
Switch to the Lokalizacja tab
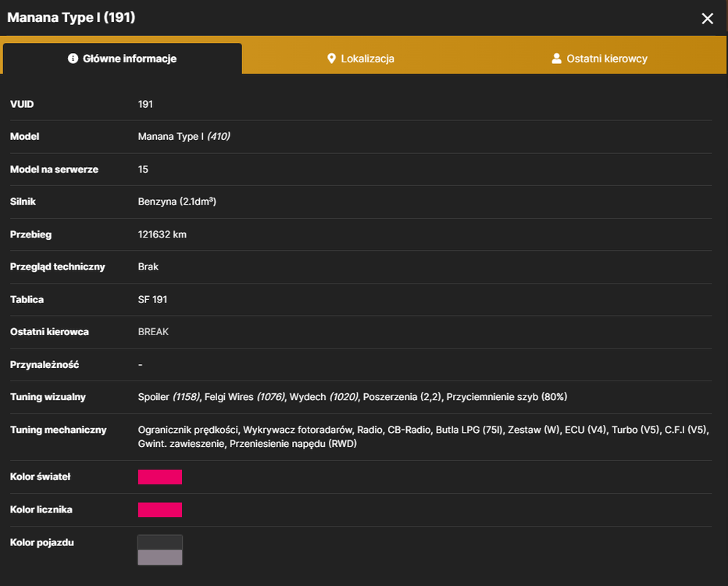[361, 59]
